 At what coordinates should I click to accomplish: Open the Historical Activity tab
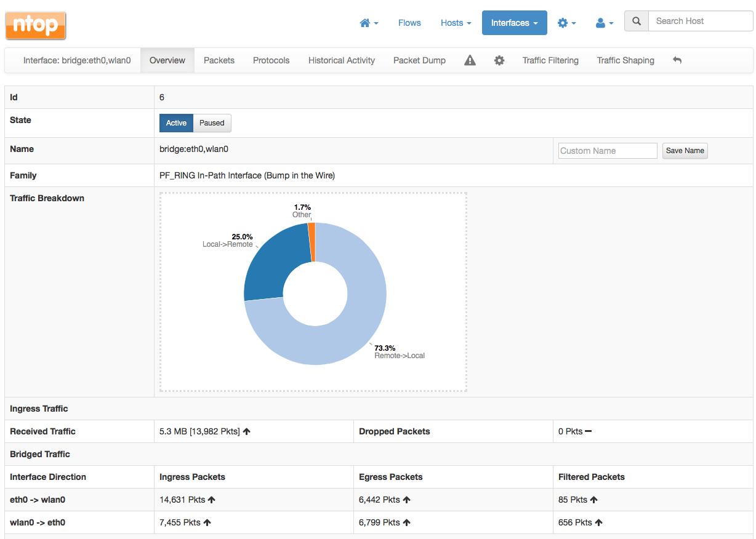pos(342,60)
